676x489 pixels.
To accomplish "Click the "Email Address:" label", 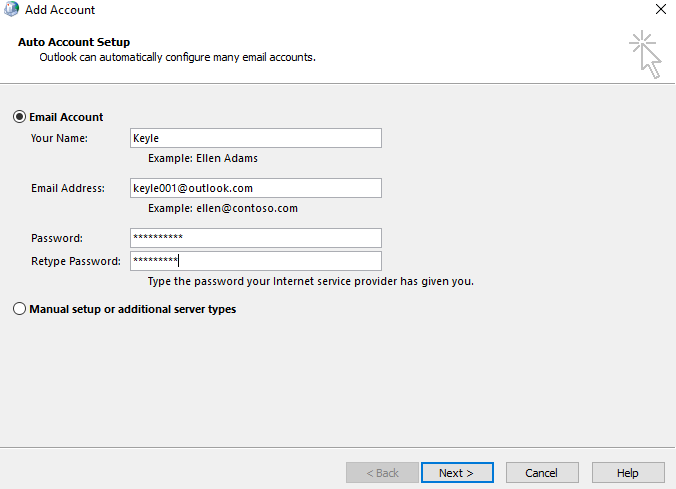I will [x=68, y=188].
